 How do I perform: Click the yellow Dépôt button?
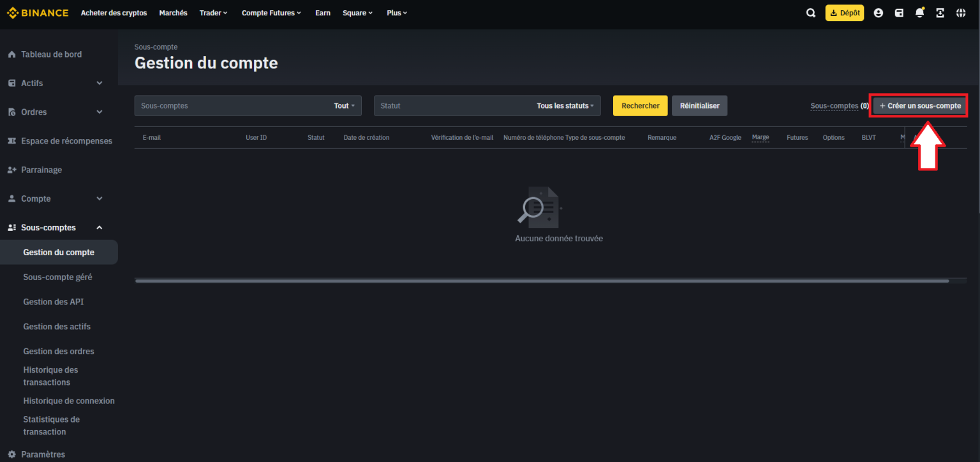click(x=844, y=12)
